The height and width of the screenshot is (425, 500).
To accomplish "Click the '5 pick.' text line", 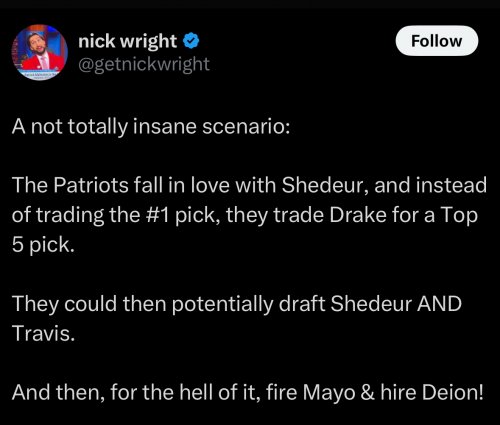I will click(x=43, y=245).
